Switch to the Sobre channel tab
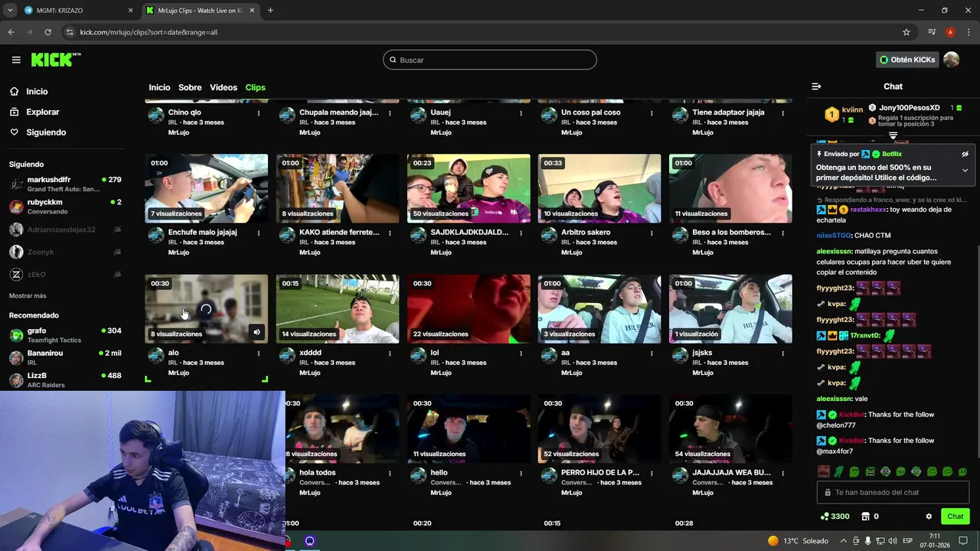The height and width of the screenshot is (551, 980). coord(190,87)
